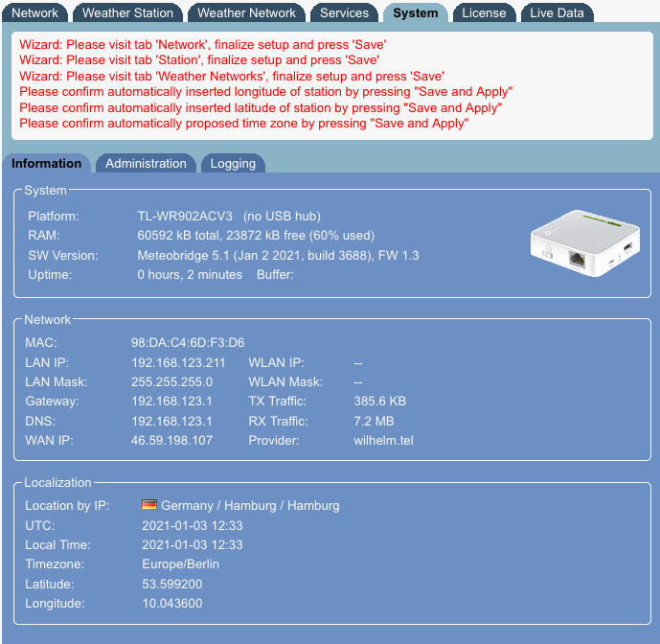
Task: Click the Meteobridge 5.1 SW version text
Action: pyautogui.click(x=278, y=255)
